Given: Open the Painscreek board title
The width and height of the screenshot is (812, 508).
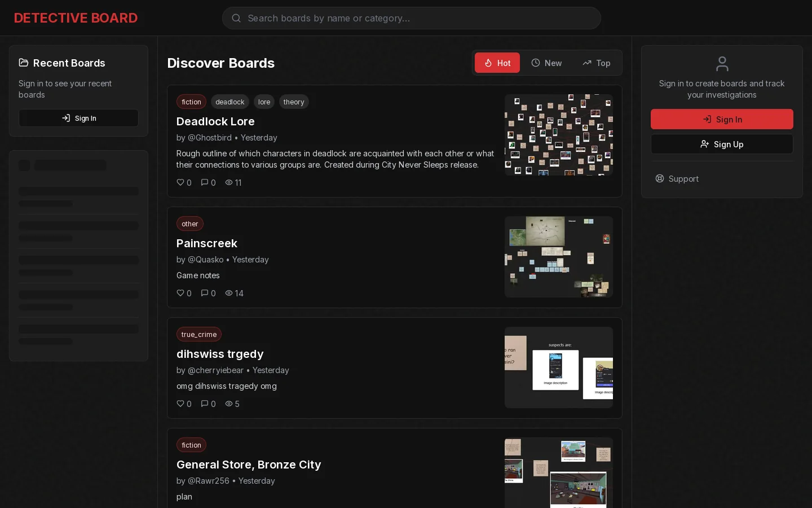Looking at the screenshot, I should click(x=207, y=243).
